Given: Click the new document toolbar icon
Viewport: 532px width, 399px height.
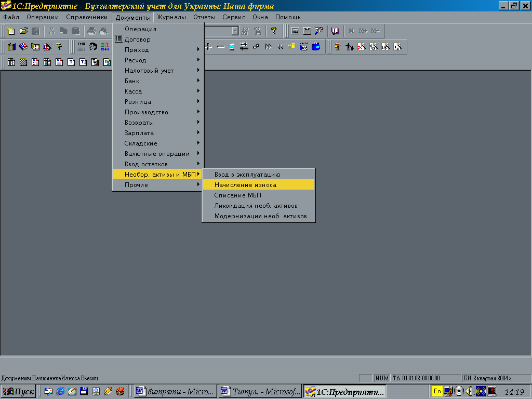Looking at the screenshot, I should (11, 31).
